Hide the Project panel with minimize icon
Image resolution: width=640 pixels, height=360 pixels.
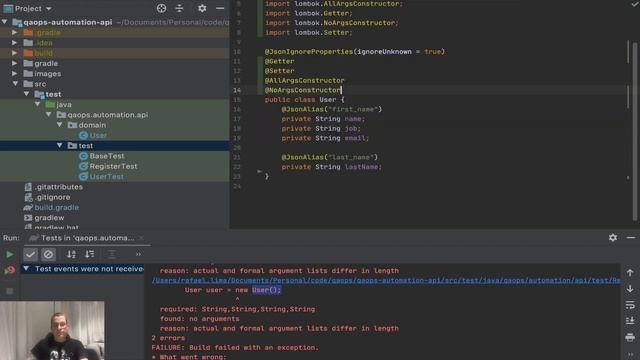tap(220, 8)
